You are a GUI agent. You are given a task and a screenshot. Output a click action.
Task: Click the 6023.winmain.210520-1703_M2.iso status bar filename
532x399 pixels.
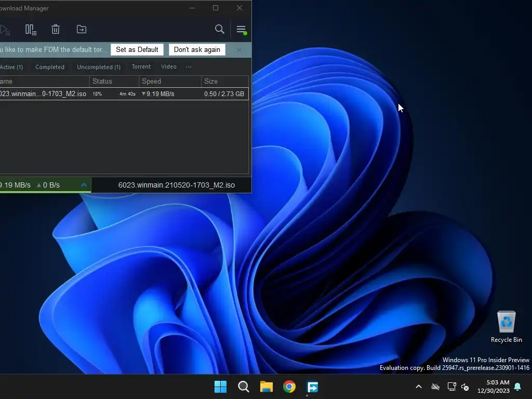tap(177, 185)
